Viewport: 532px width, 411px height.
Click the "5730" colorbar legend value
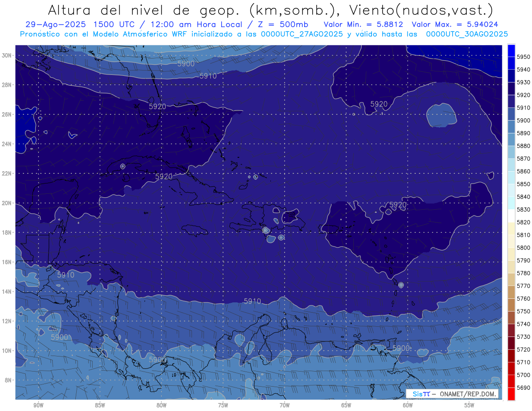[523, 337]
